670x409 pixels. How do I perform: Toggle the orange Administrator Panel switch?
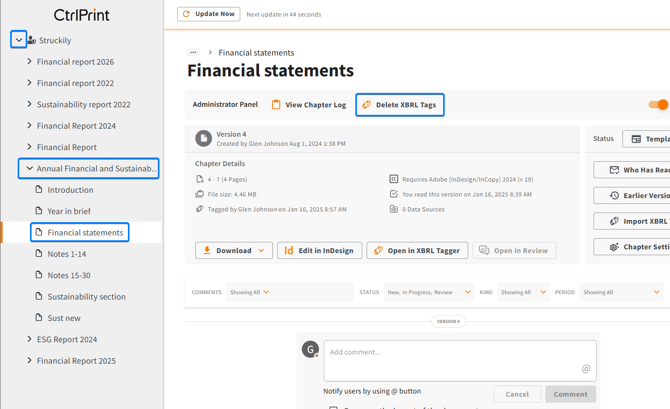pos(658,105)
